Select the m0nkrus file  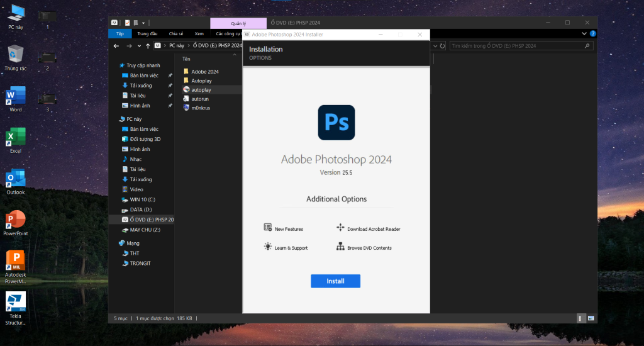click(x=197, y=108)
